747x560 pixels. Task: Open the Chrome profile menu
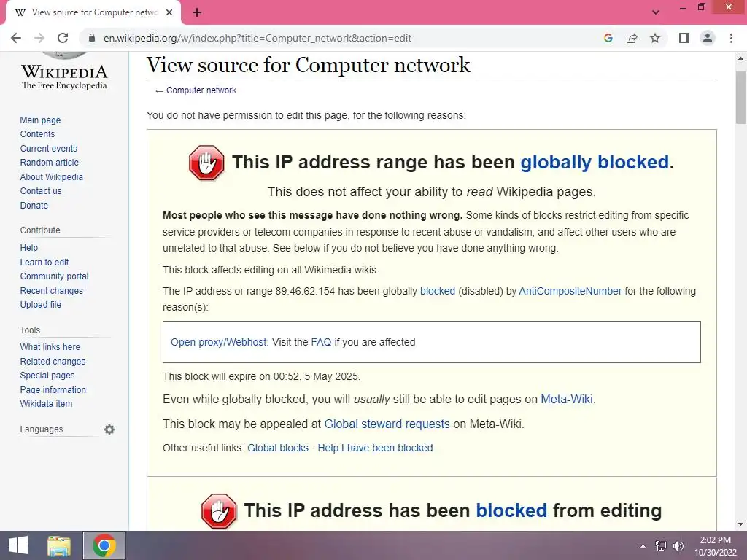pyautogui.click(x=708, y=38)
